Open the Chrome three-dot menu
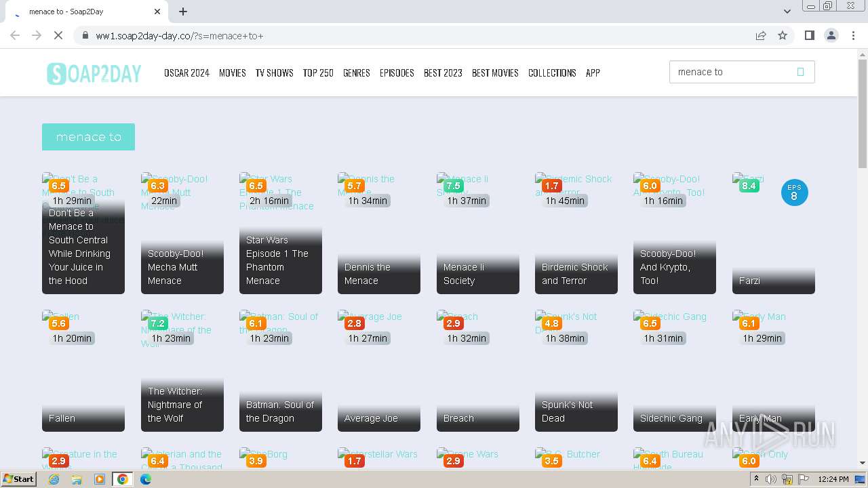The height and width of the screenshot is (488, 868). 853,35
